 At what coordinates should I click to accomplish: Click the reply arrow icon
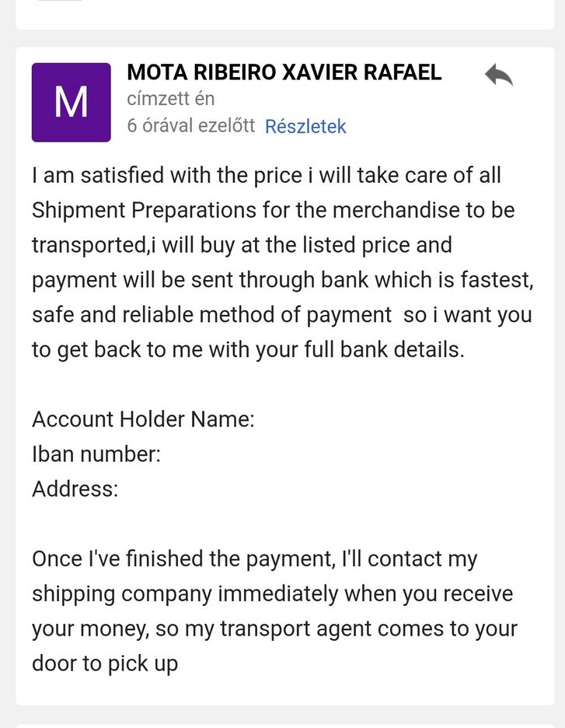(x=499, y=75)
